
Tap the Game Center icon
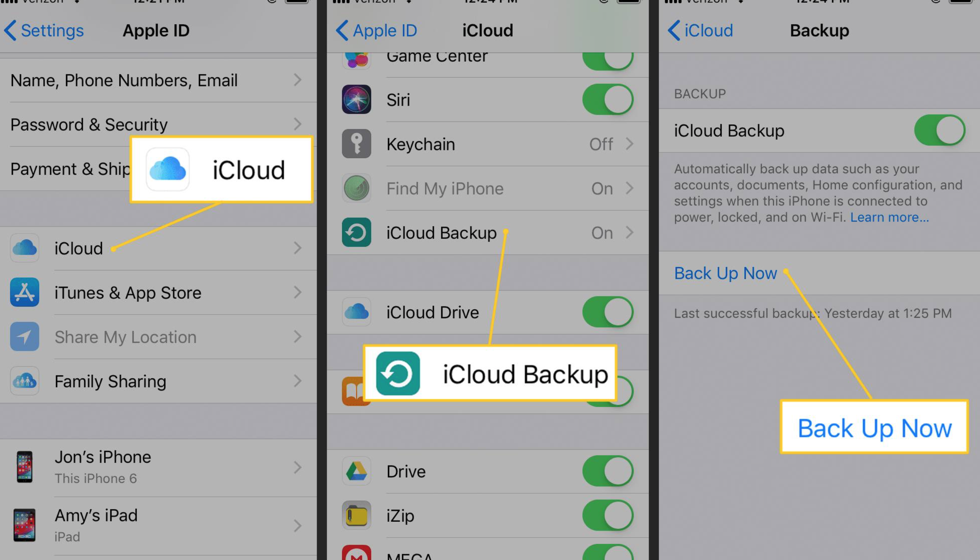pos(357,56)
